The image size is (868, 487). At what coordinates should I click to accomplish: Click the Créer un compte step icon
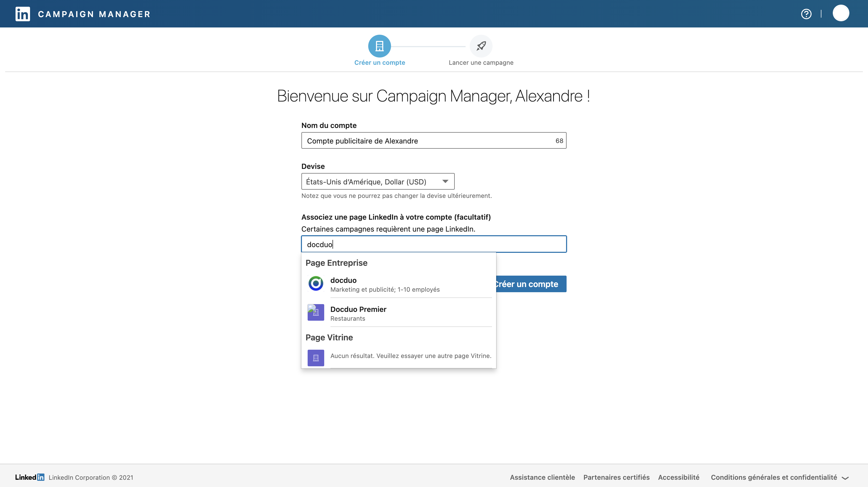pyautogui.click(x=379, y=46)
